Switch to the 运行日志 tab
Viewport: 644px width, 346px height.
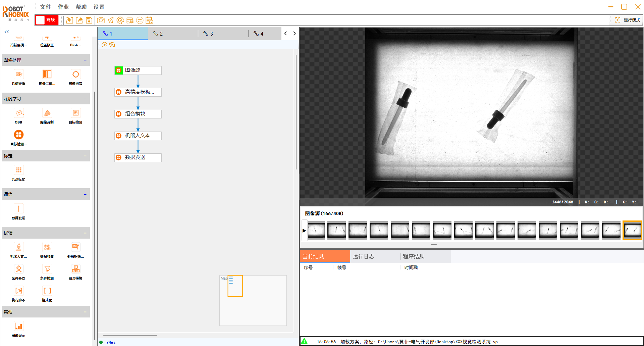click(x=375, y=256)
